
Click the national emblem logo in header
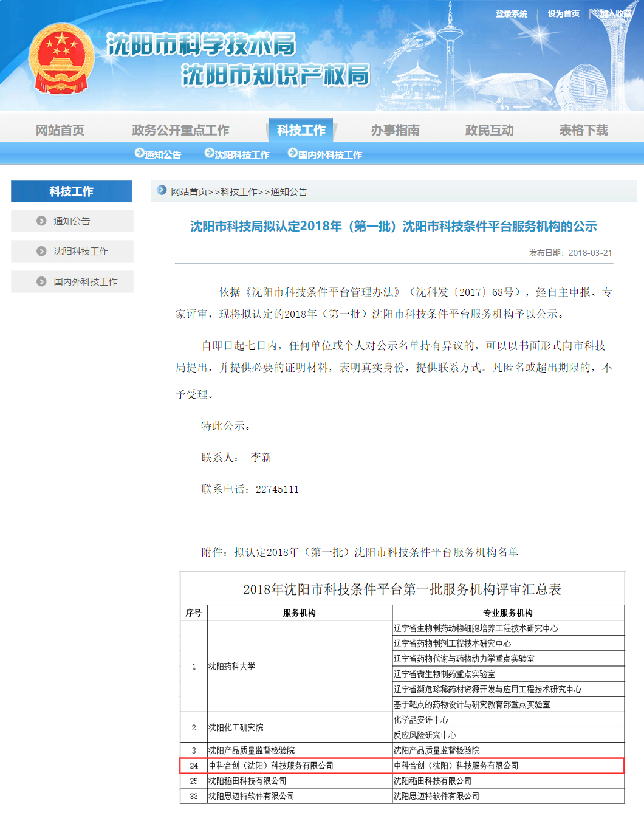coord(61,59)
